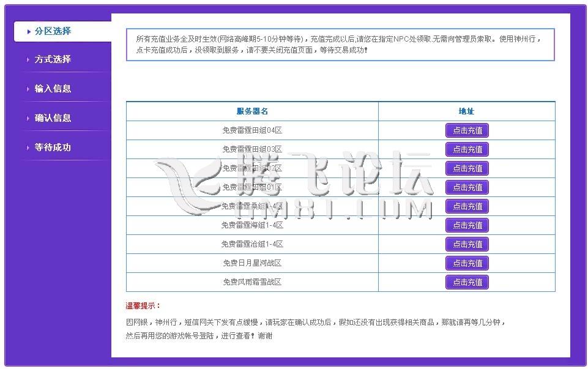Click the red 温馨提示 heading
Image resolution: width=588 pixels, height=369 pixels.
point(143,305)
